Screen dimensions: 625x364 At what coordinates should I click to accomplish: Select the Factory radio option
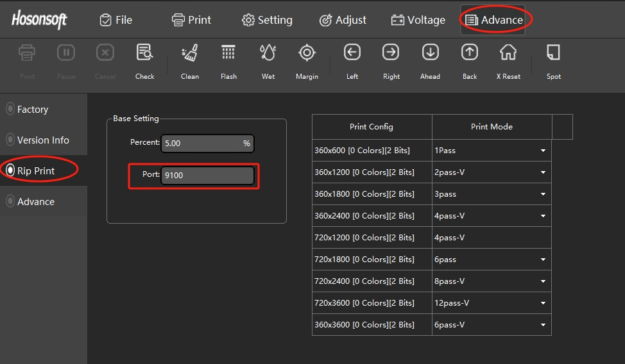[10, 110]
